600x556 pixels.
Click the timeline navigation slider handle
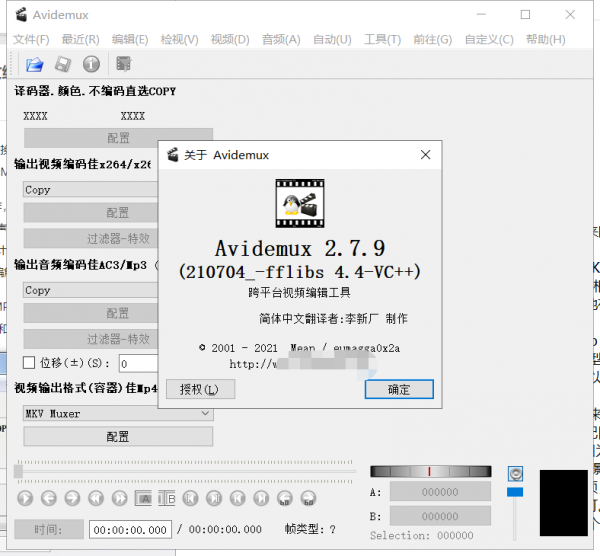pyautogui.click(x=18, y=471)
